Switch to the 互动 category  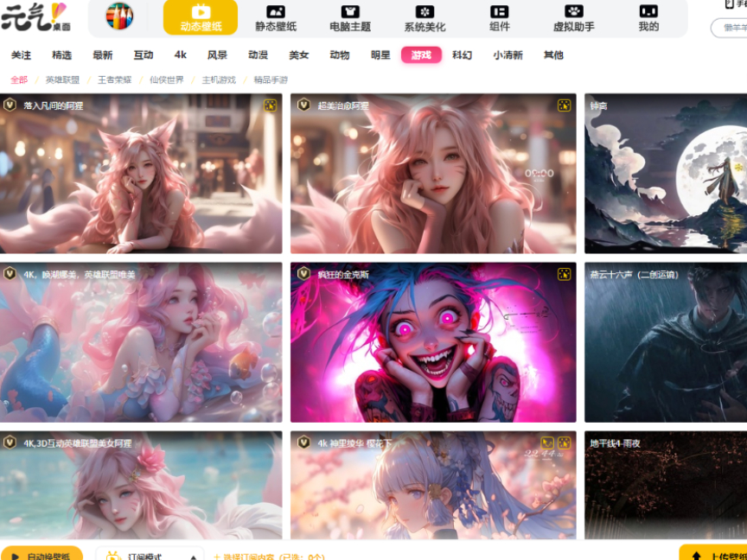coord(144,55)
